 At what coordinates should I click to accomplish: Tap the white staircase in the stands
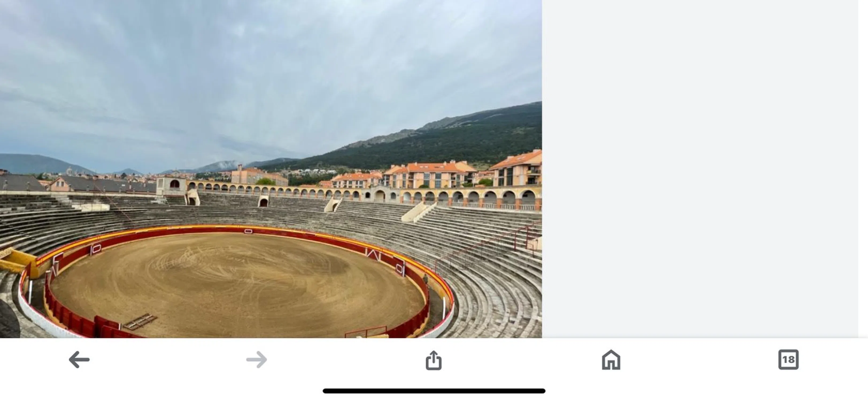pyautogui.click(x=418, y=212)
